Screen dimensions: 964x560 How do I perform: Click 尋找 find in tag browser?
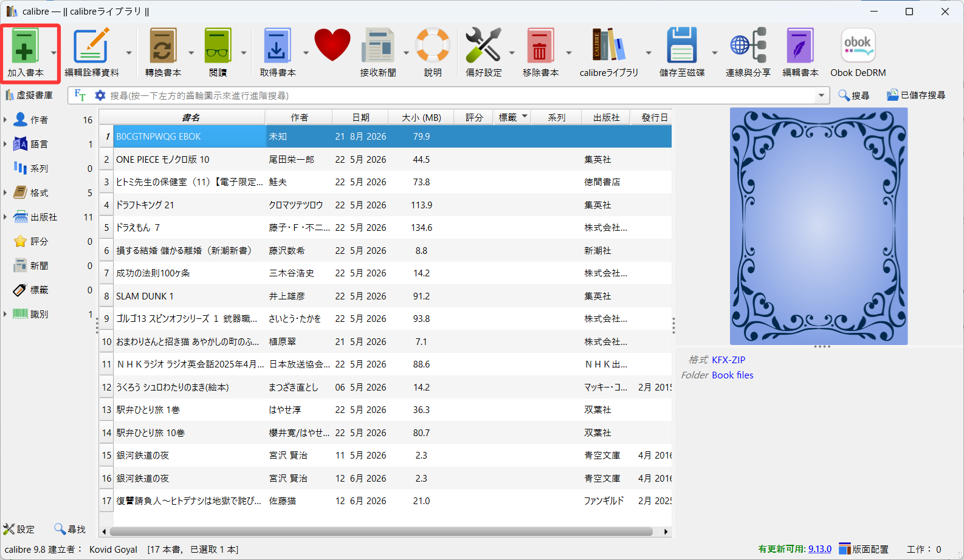pos(70,529)
